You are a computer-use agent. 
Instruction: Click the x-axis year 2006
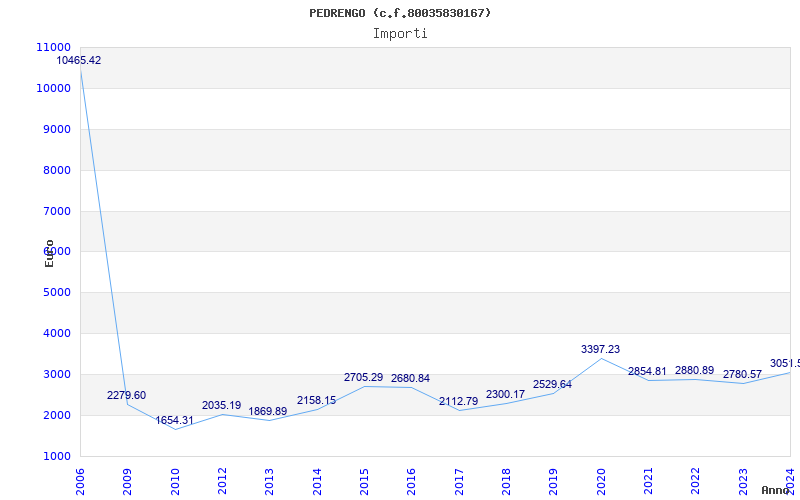[80, 482]
